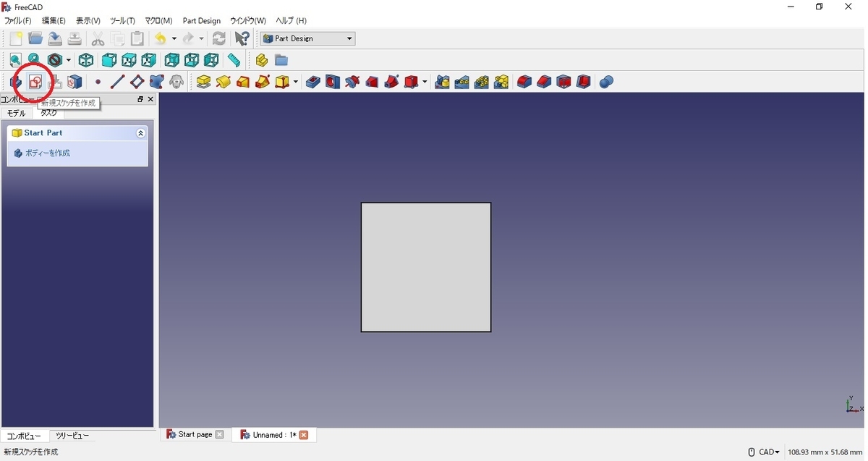Screen dimensions: 868x461
Task: Create a new sketch from the toolbar
Action: pyautogui.click(x=35, y=82)
